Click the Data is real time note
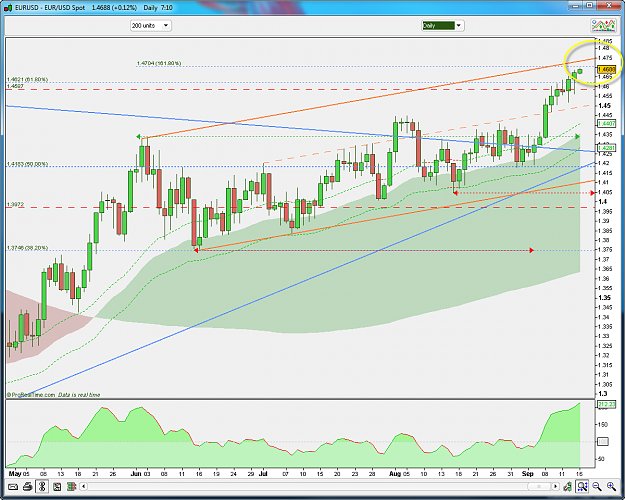The image size is (625, 500). point(79,395)
